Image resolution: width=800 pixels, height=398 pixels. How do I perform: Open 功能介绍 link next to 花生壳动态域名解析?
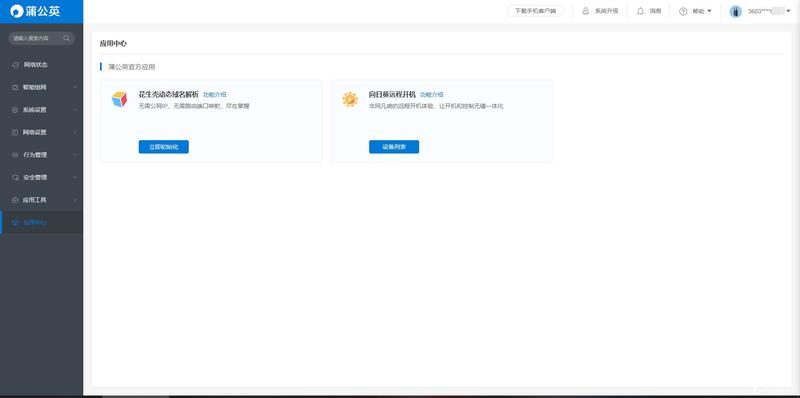click(x=215, y=95)
